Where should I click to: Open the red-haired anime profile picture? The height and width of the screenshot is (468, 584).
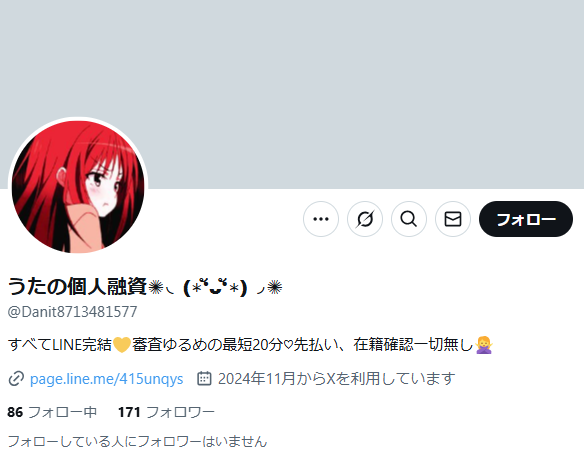(78, 187)
